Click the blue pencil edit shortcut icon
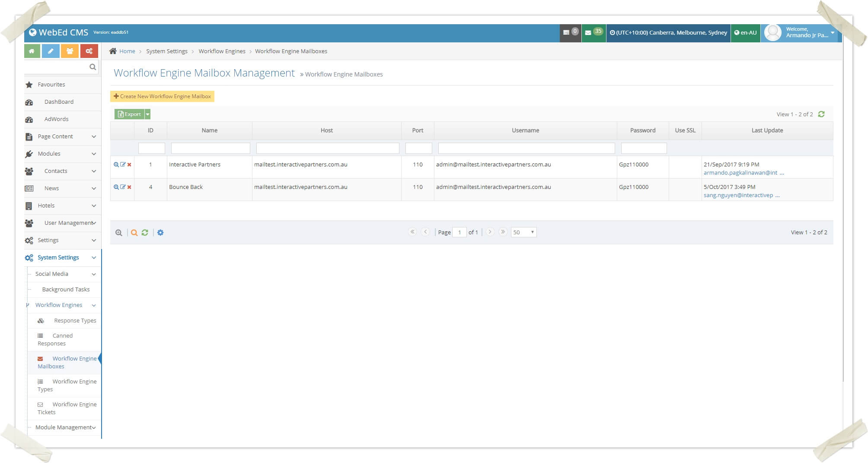This screenshot has height=463, width=868. click(x=51, y=51)
